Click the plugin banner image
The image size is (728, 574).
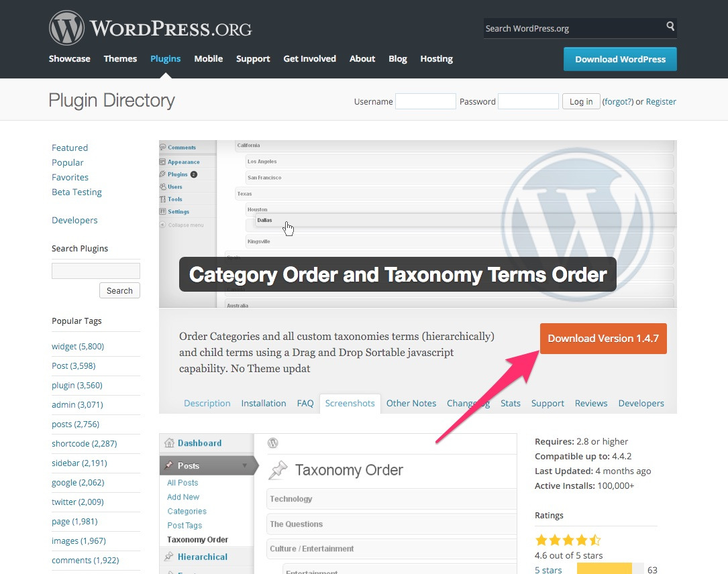click(418, 224)
